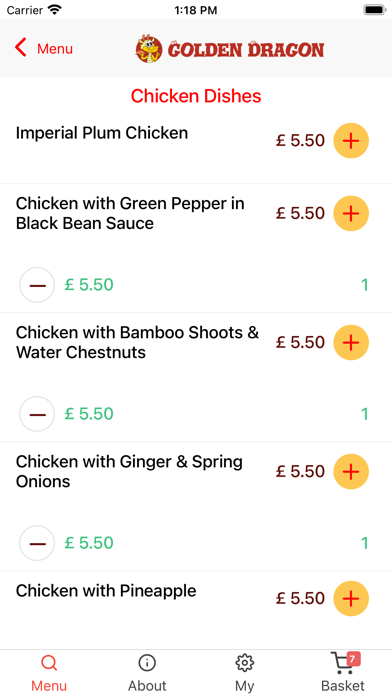Select the Menu tab in bottom bar
The height and width of the screenshot is (696, 392).
49,672
